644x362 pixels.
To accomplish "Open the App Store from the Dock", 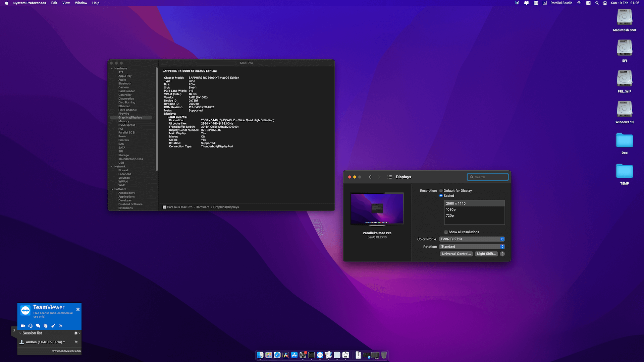I will coord(294,355).
